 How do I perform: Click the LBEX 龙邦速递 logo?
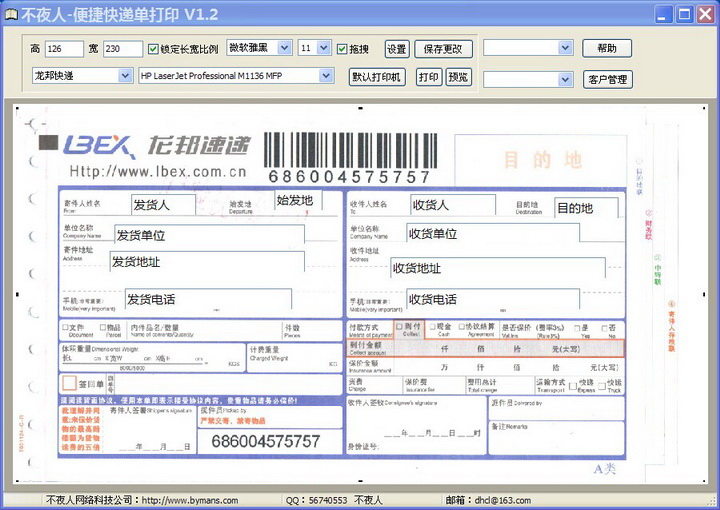coord(157,145)
